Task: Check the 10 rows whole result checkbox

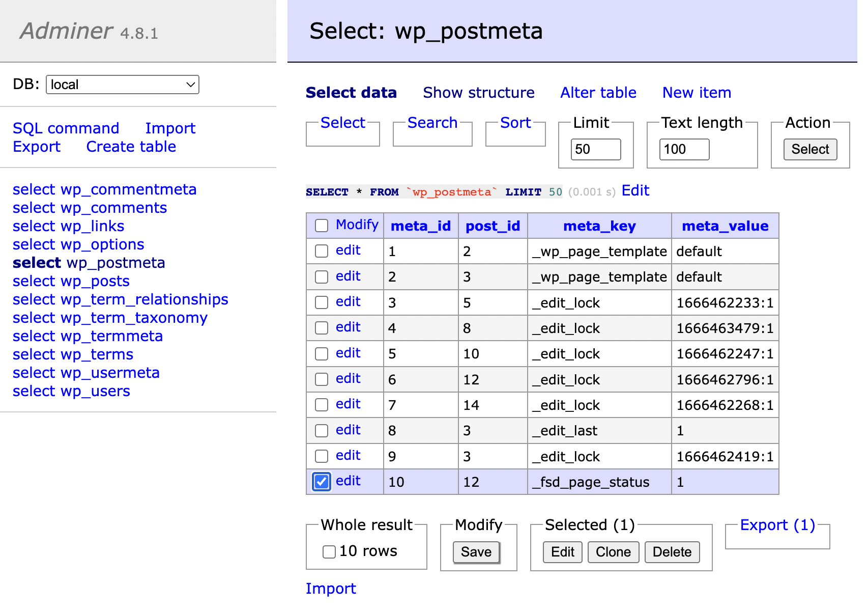Action: 329,551
